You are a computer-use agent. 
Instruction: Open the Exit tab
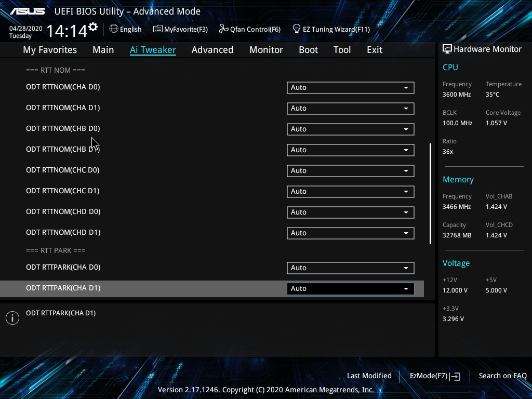[375, 50]
